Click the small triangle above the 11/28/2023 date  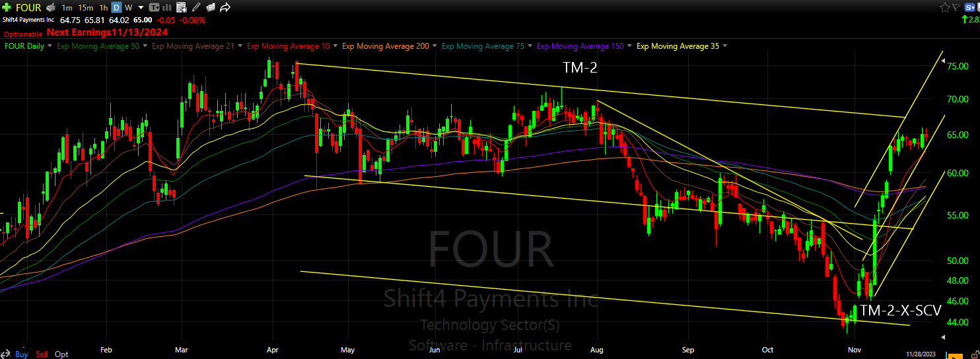click(943, 337)
